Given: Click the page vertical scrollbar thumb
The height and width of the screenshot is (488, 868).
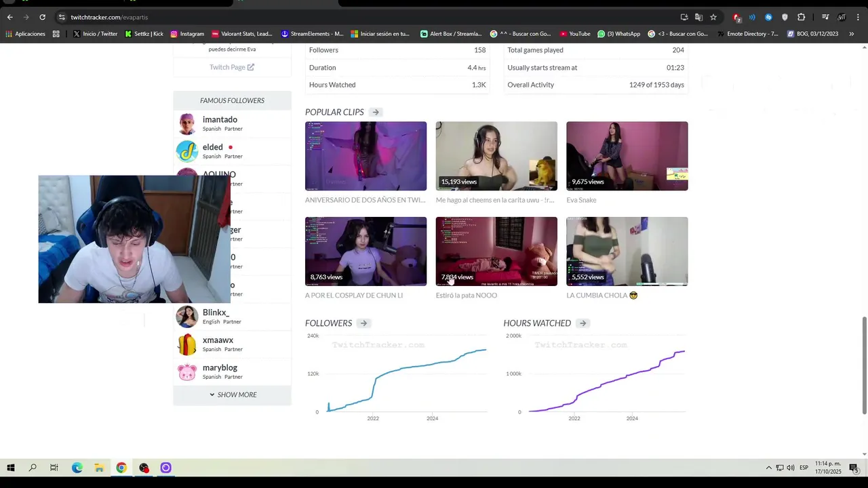Looking at the screenshot, I should tap(864, 365).
